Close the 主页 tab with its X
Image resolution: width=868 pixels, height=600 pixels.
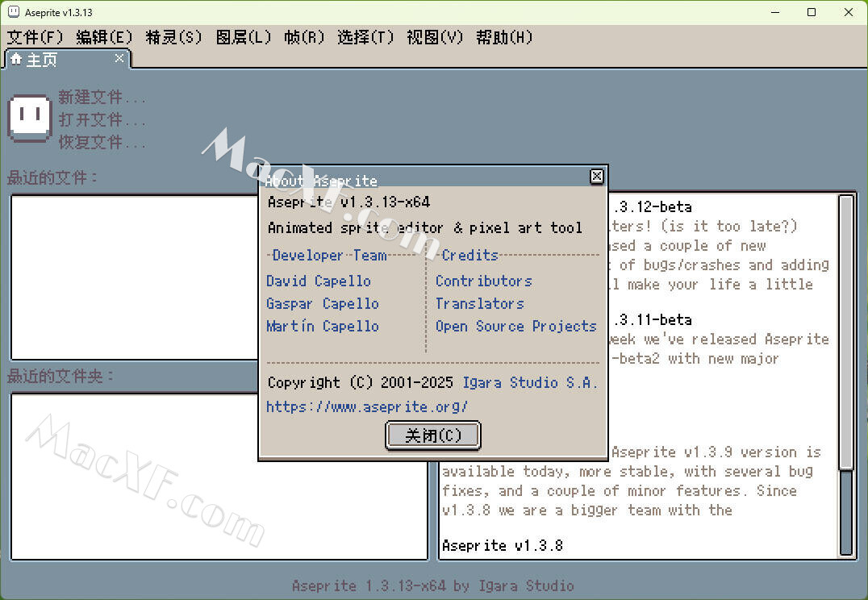pos(119,57)
